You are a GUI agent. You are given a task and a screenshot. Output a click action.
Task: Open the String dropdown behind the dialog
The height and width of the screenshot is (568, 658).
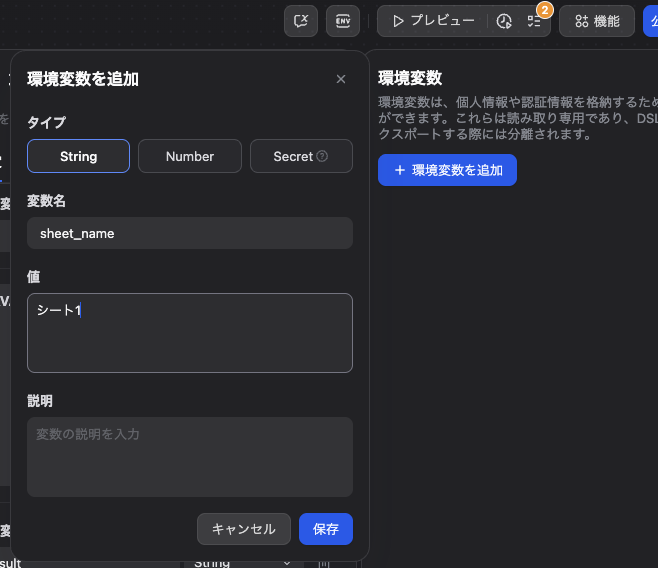point(243,563)
